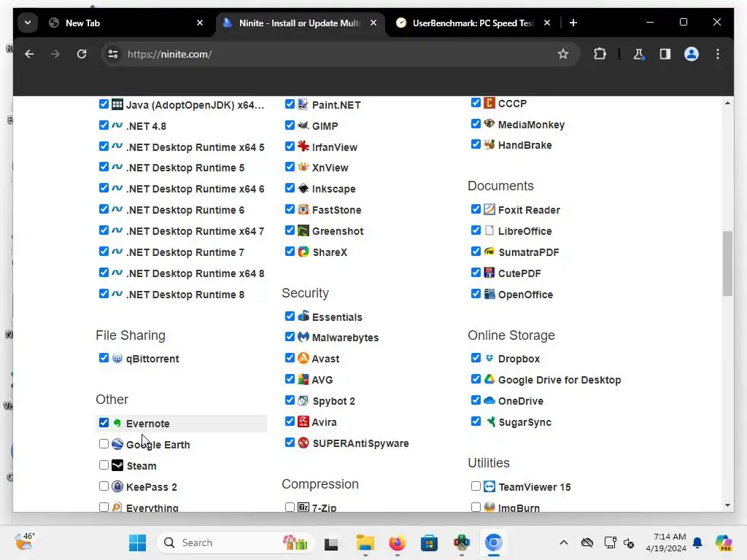Click the Google Earth icon
Image resolution: width=747 pixels, height=560 pixels.
click(117, 444)
